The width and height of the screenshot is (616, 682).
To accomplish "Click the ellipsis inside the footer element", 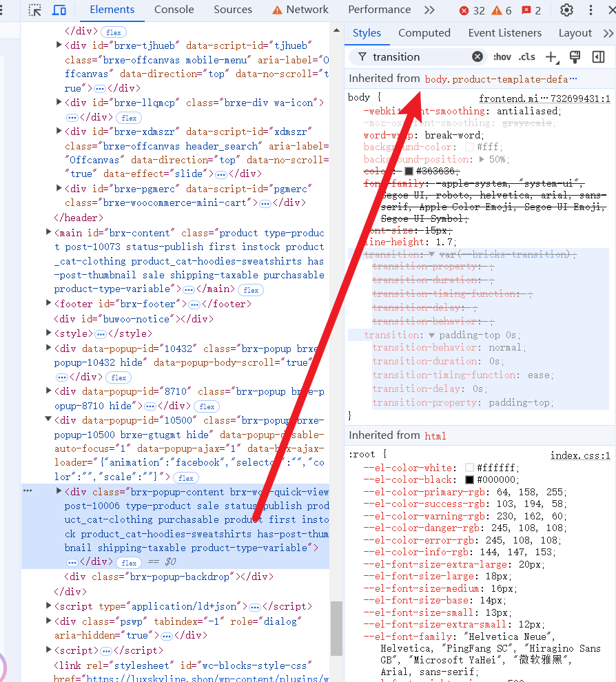I will 194,304.
